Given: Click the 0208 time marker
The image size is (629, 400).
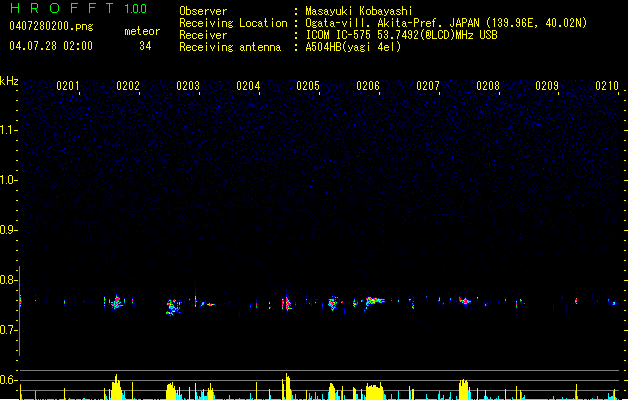Looking at the screenshot, I should [x=488, y=86].
